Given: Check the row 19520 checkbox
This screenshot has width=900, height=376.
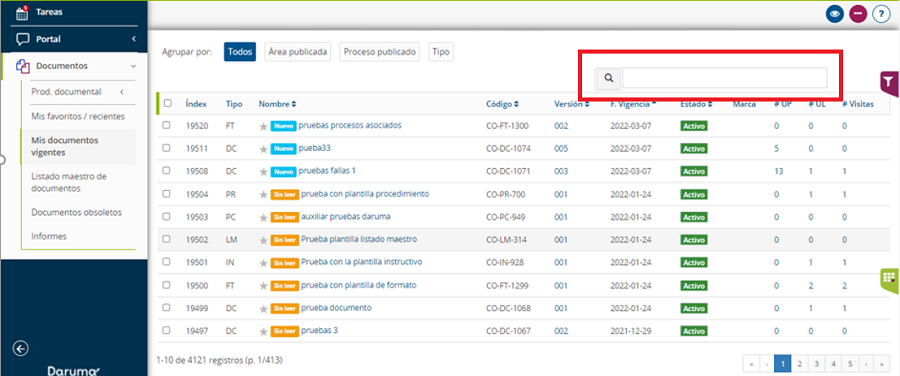Looking at the screenshot, I should click(x=166, y=125).
